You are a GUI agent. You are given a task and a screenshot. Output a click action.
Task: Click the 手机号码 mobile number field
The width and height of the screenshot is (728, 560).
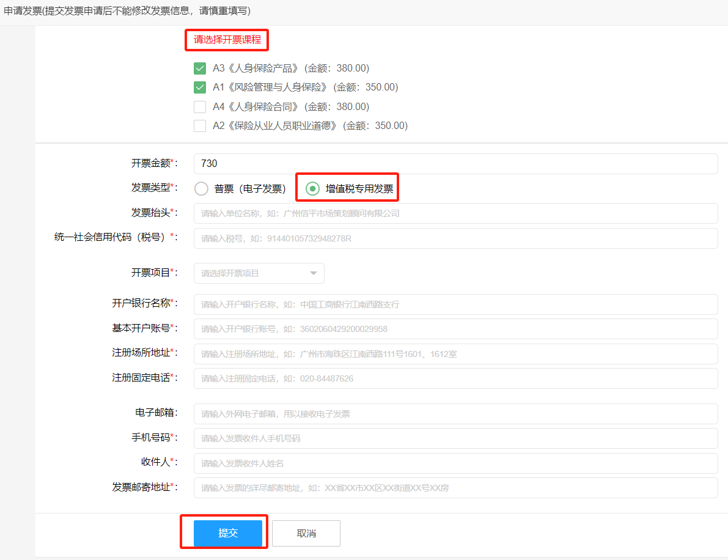(455, 438)
